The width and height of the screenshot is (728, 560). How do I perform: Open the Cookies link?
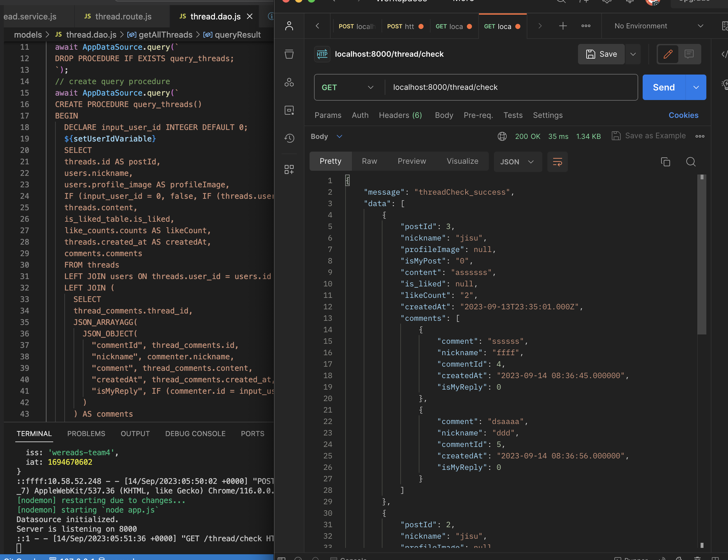(x=683, y=115)
